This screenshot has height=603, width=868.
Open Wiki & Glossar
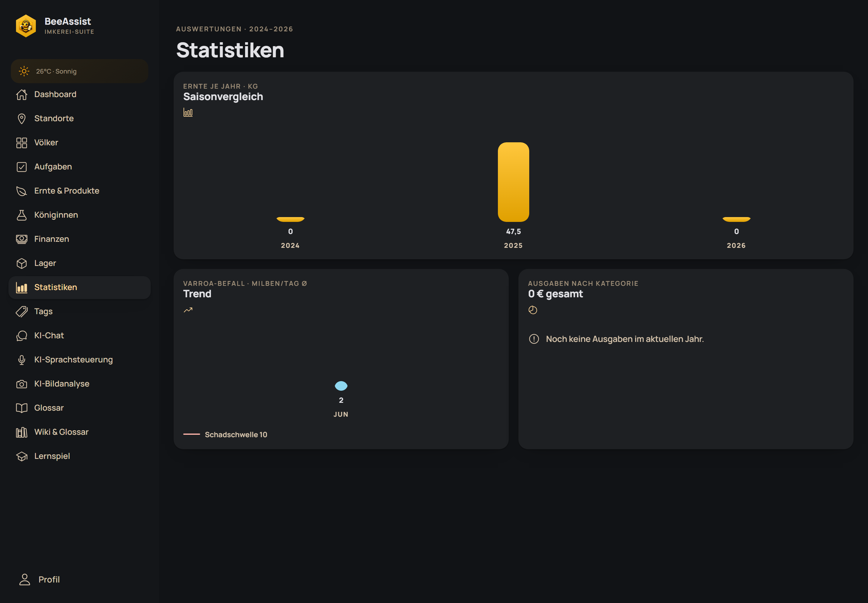pos(79,432)
